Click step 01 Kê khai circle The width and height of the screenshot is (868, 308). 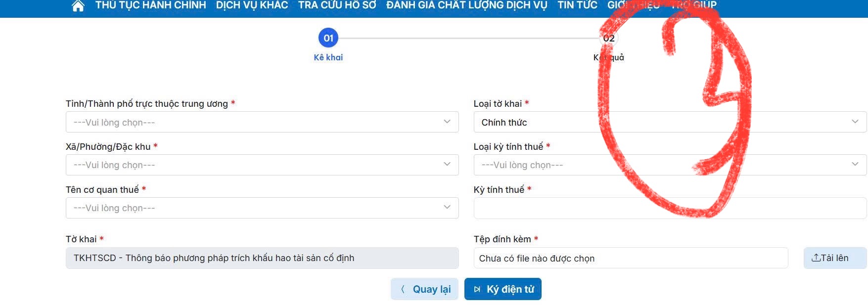click(328, 38)
